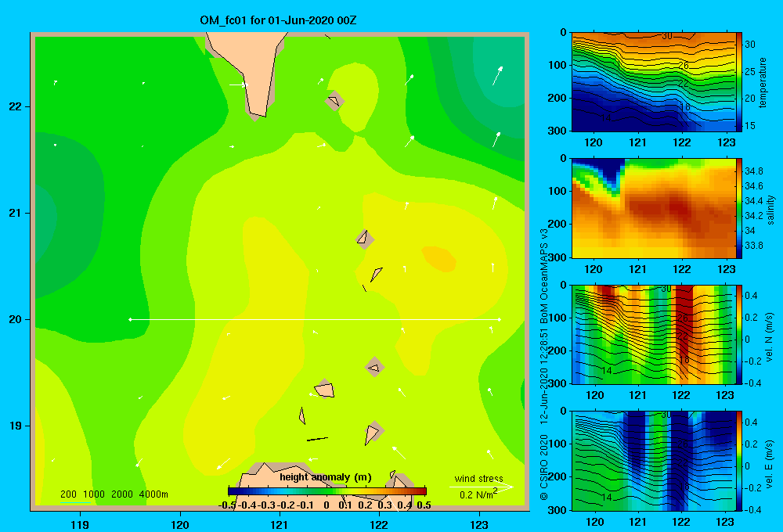Click the salinity color scale bar
Viewport: 783px width, 532px height.
(x=740, y=208)
